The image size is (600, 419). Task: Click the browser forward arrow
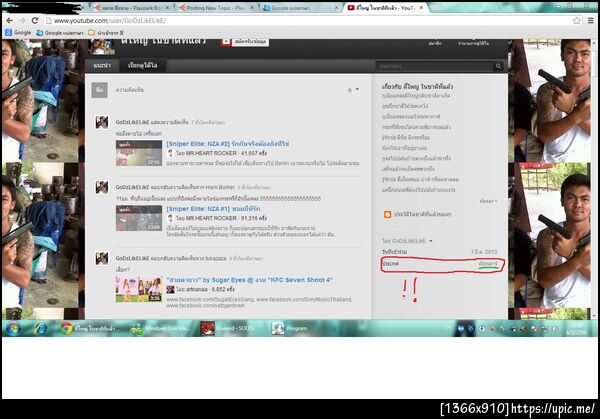tap(22, 21)
